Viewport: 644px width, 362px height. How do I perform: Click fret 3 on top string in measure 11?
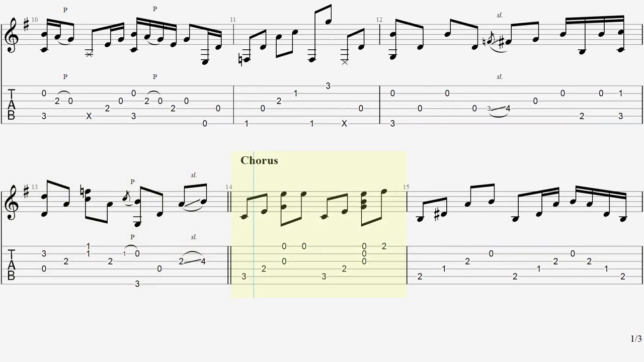point(328,86)
